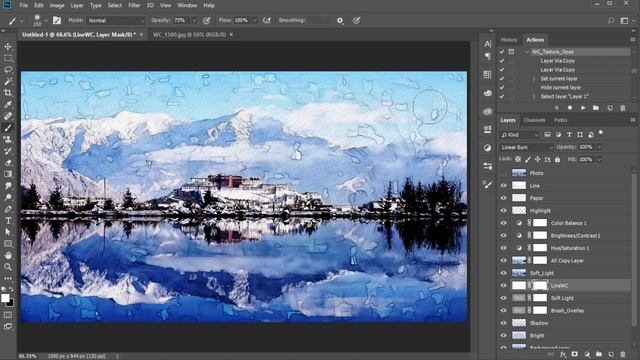This screenshot has width=640, height=360.
Task: Create new layer from Layers panel footer
Action: pos(611,354)
